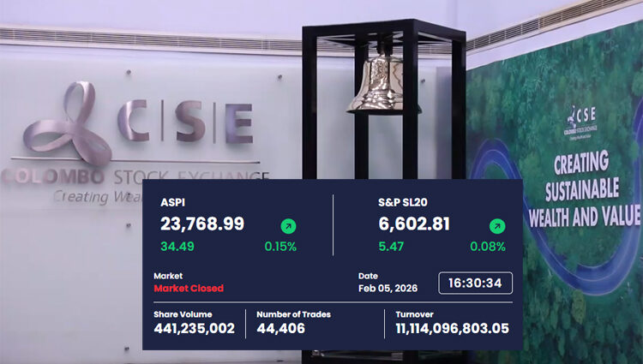This screenshot has height=364, width=643.
Task: Click the red Market Closed status
Action: (x=189, y=289)
